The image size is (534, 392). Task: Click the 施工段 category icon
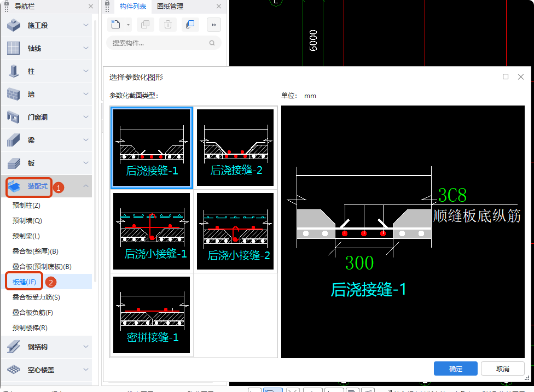pyautogui.click(x=14, y=25)
